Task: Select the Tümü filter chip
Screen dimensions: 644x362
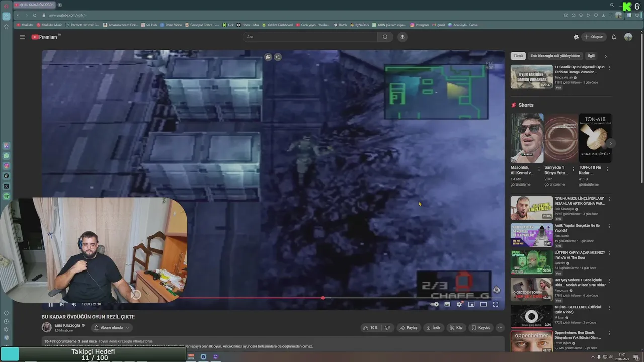Action: click(x=518, y=56)
